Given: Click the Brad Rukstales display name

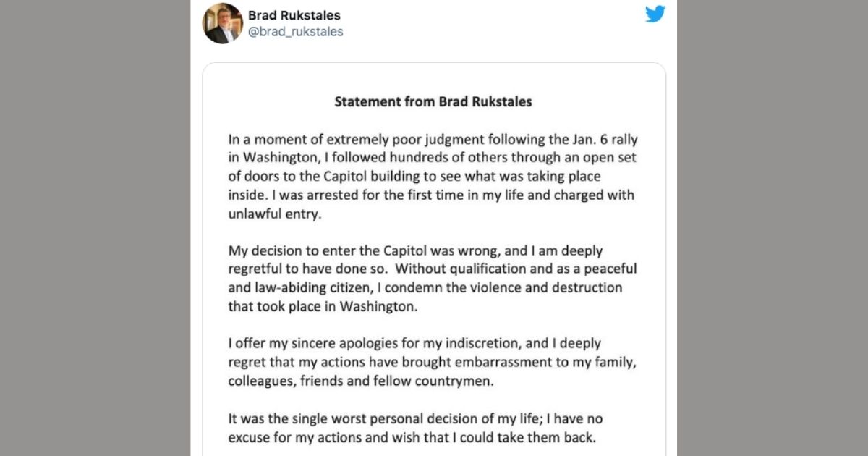Looking at the screenshot, I should pos(294,15).
